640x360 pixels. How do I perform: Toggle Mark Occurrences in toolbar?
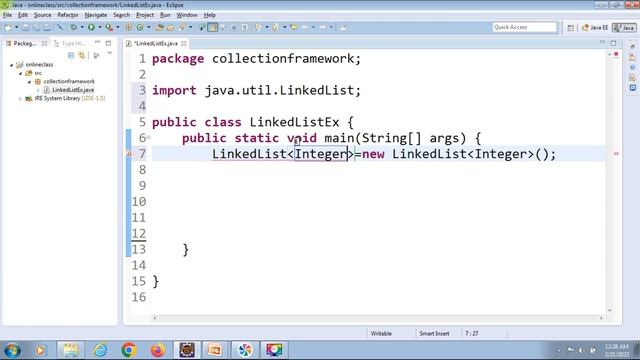pyautogui.click(x=213, y=27)
